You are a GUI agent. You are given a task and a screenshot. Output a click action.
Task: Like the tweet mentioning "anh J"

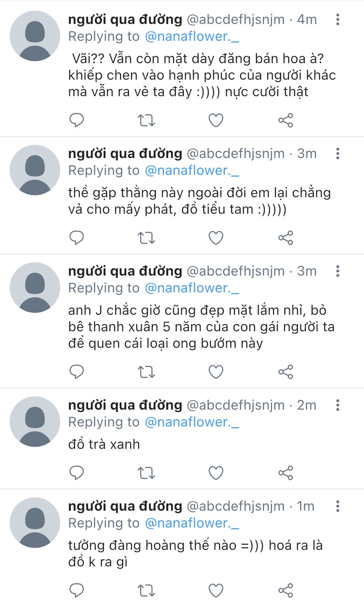click(216, 372)
